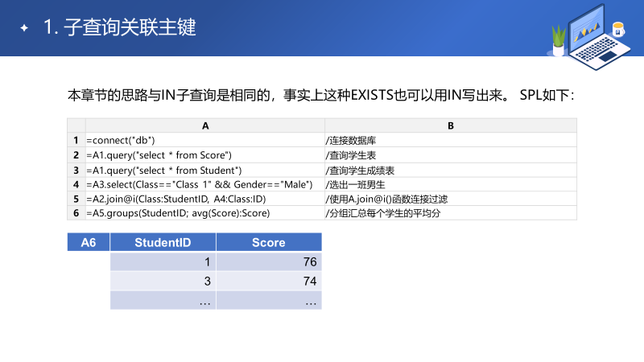
Task: Click the ellipsis in the Score column
Action: (x=269, y=300)
